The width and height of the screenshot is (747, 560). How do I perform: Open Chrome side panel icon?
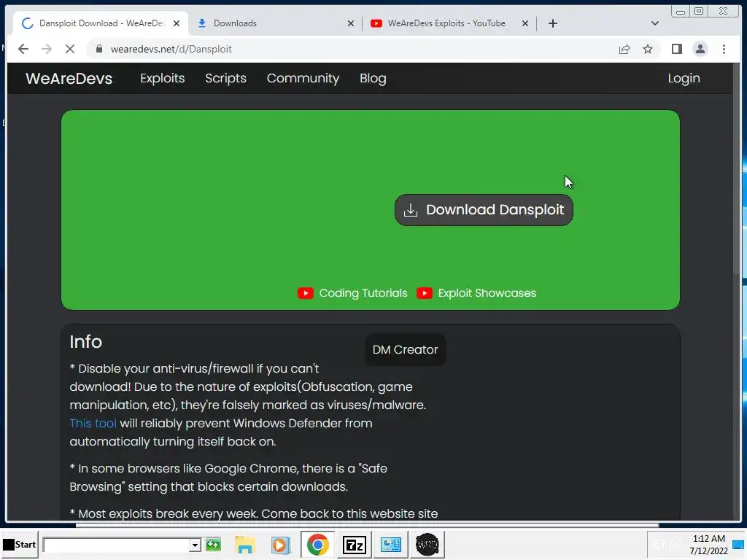click(676, 49)
